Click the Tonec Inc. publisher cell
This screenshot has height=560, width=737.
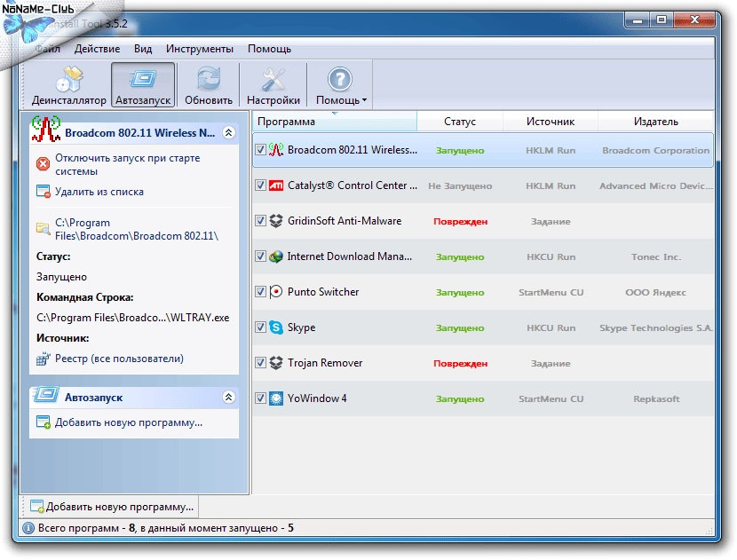(x=656, y=257)
